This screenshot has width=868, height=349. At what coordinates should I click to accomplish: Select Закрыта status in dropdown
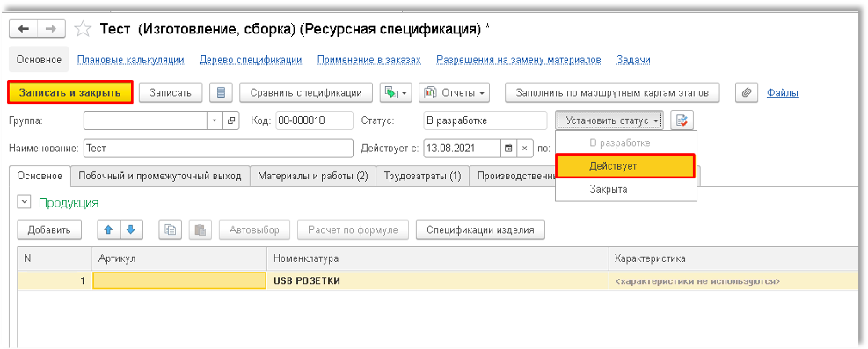(625, 189)
